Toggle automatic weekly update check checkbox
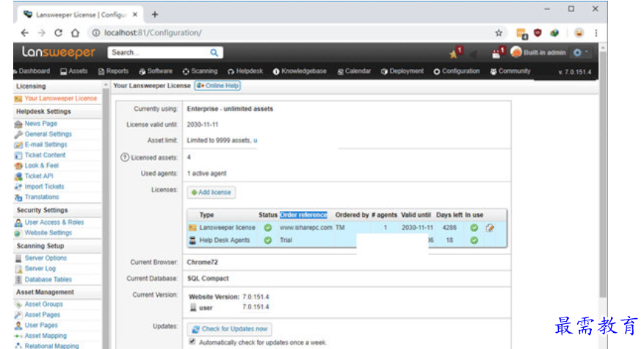Screen dimensions: 644x349 click(x=192, y=342)
